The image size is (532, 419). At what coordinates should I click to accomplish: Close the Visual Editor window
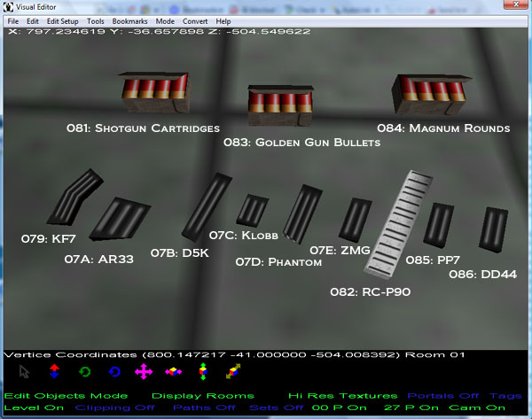[x=516, y=4]
